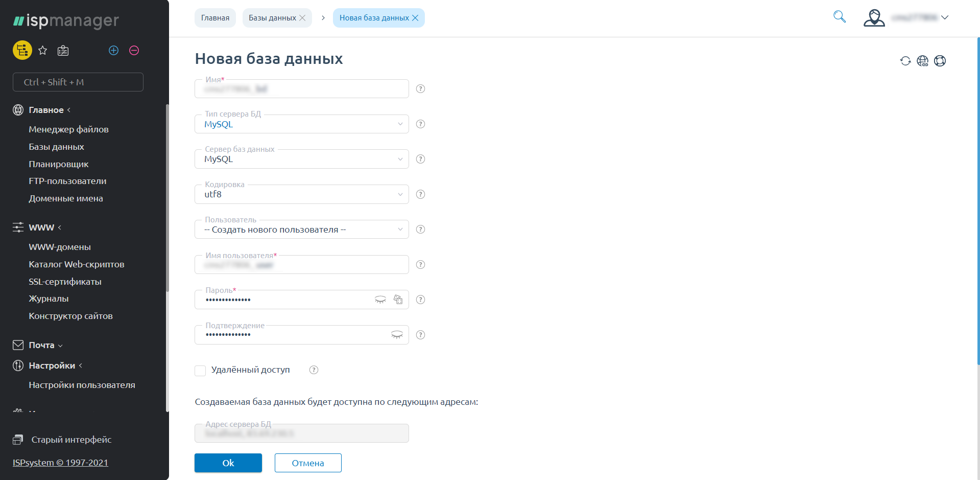Expand the Кодировка dropdown

point(301,194)
